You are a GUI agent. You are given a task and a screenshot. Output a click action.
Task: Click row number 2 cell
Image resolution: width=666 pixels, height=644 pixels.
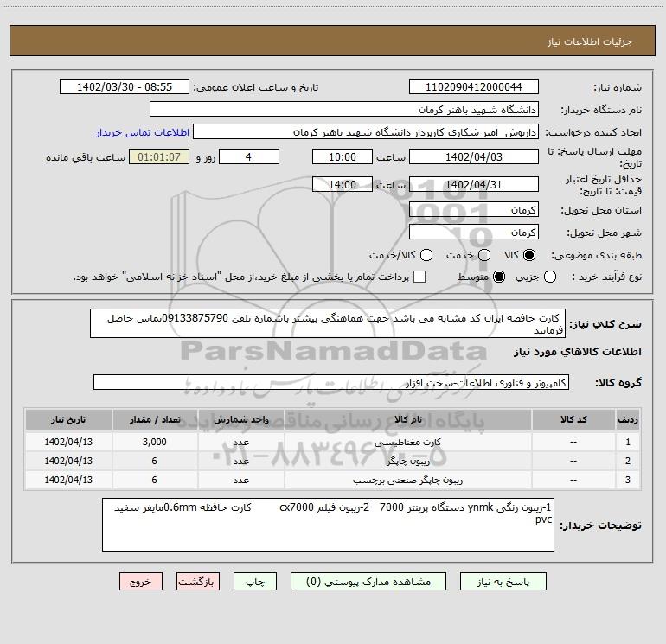(x=628, y=461)
